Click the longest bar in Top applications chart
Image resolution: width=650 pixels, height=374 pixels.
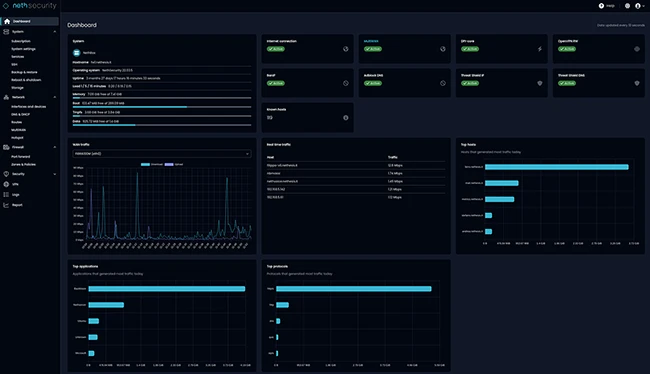coord(167,289)
